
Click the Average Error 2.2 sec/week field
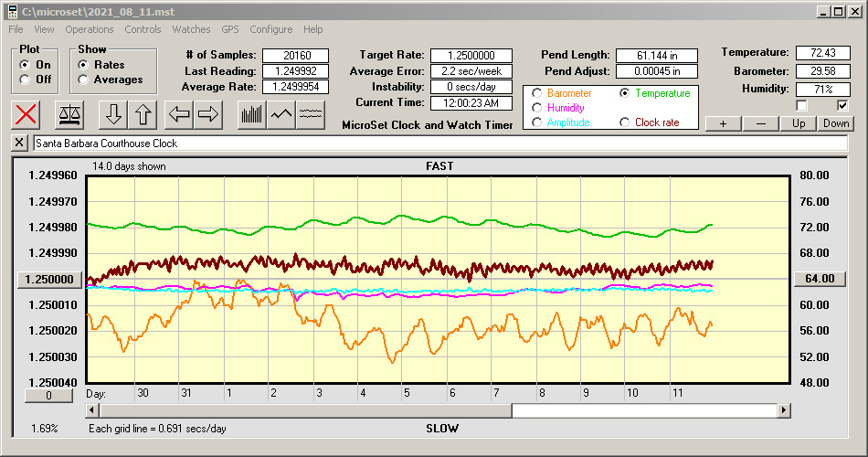coord(471,71)
